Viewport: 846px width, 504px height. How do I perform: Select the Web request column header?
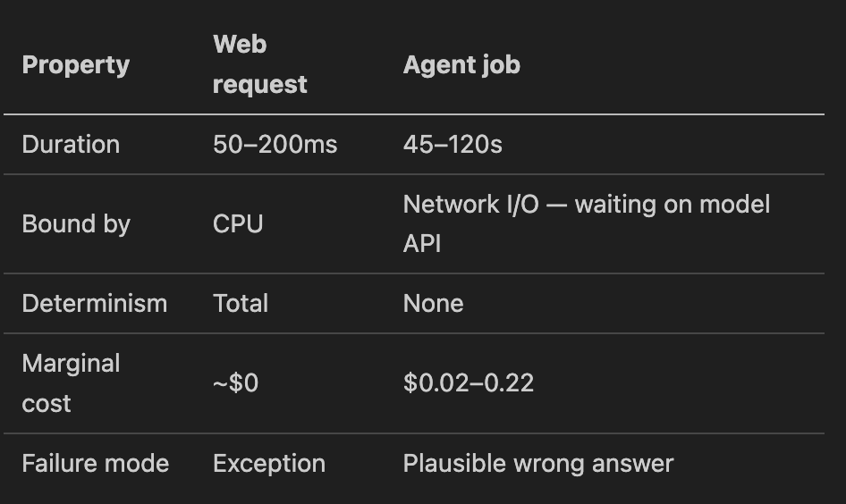[259, 64]
